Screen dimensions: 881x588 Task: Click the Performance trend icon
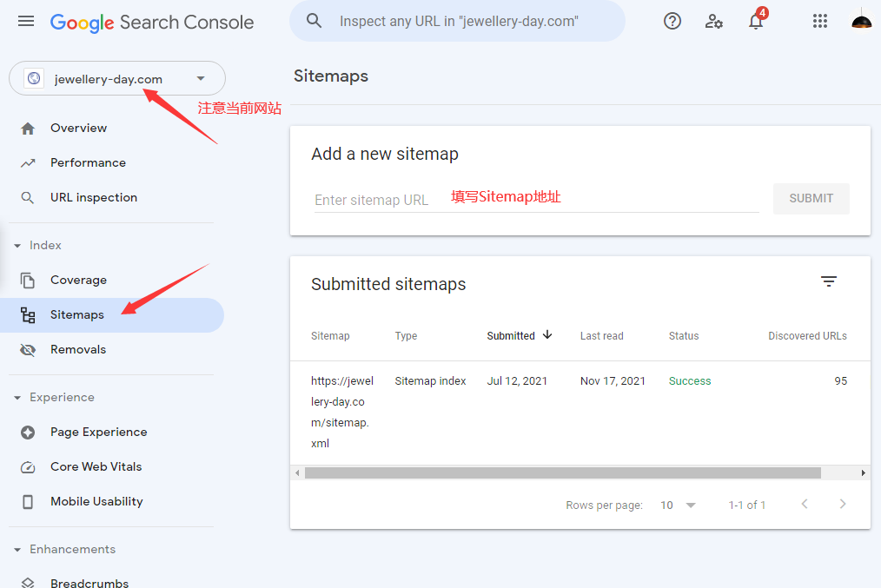(28, 163)
